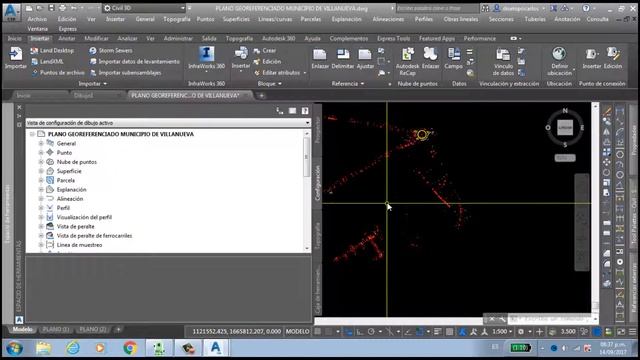Expand the Nube de puntos tree node
Screen dimensions: 640x360
point(41,162)
